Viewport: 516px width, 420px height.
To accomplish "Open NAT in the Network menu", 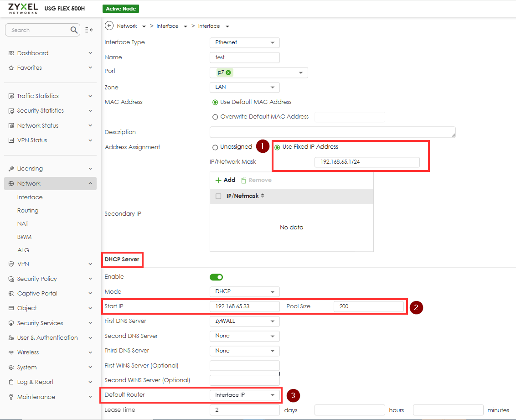I will click(23, 224).
